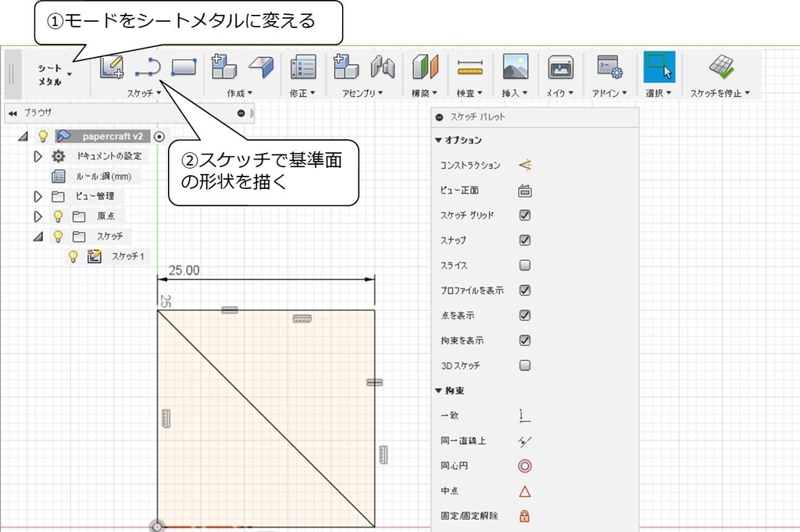Open the スケッチを停止 dropdown arrow
The image size is (800, 532).
click(748, 93)
